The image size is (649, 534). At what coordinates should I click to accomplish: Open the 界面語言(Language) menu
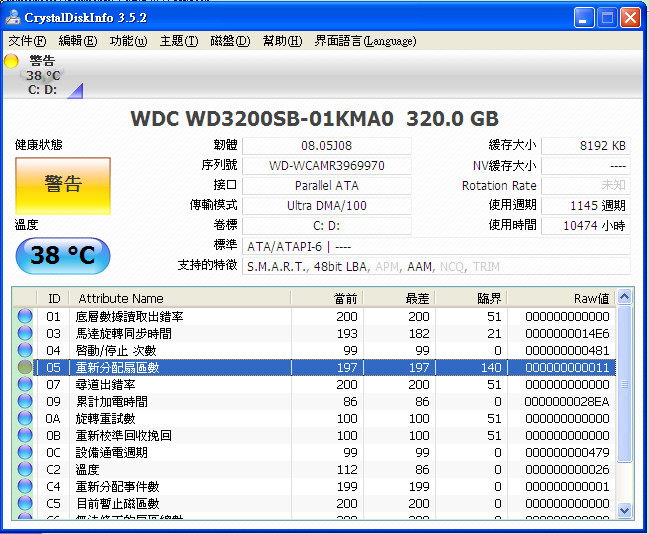(365, 41)
